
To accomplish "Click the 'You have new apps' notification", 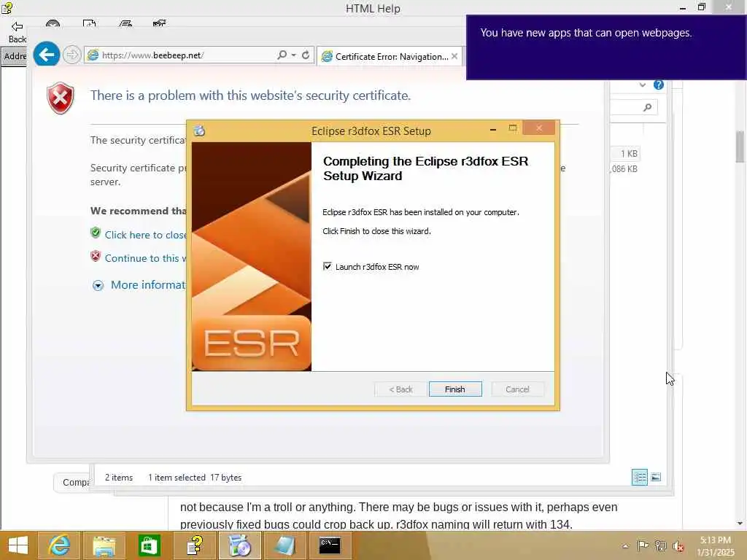I will pyautogui.click(x=606, y=47).
